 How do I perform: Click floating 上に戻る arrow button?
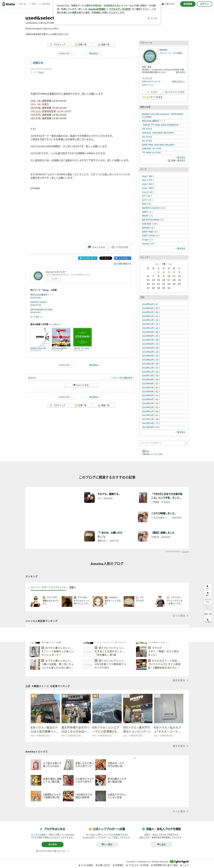(208, 620)
